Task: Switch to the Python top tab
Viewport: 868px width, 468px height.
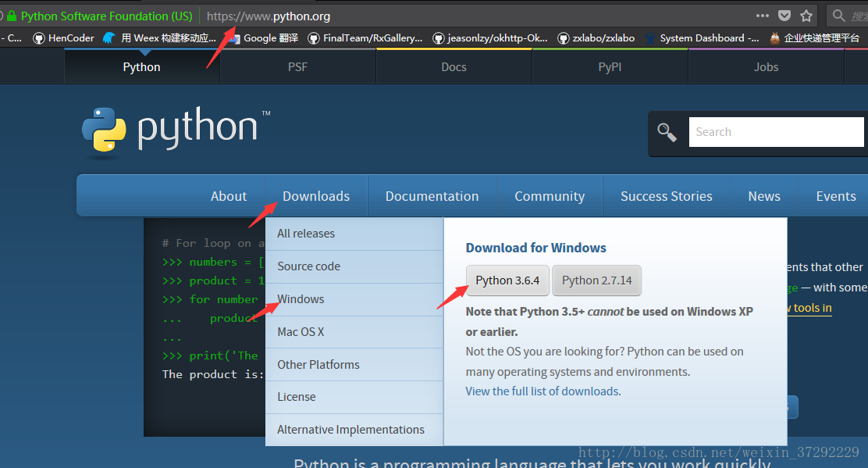Action: click(x=142, y=66)
